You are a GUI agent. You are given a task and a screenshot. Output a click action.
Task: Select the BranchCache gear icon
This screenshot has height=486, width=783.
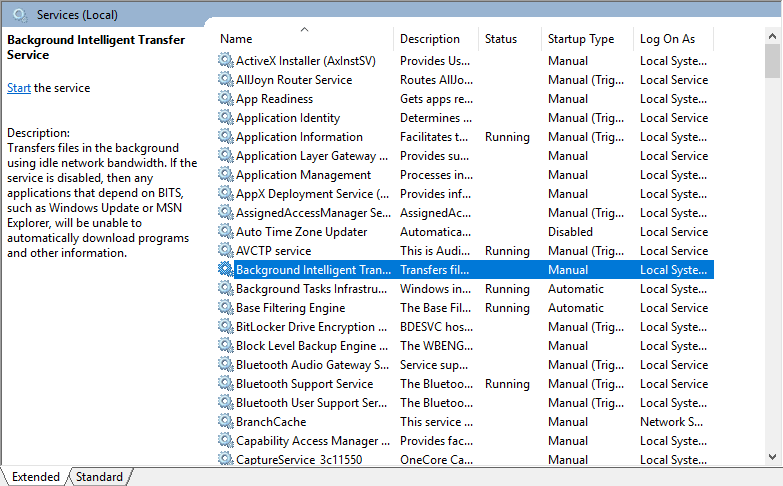coord(226,421)
